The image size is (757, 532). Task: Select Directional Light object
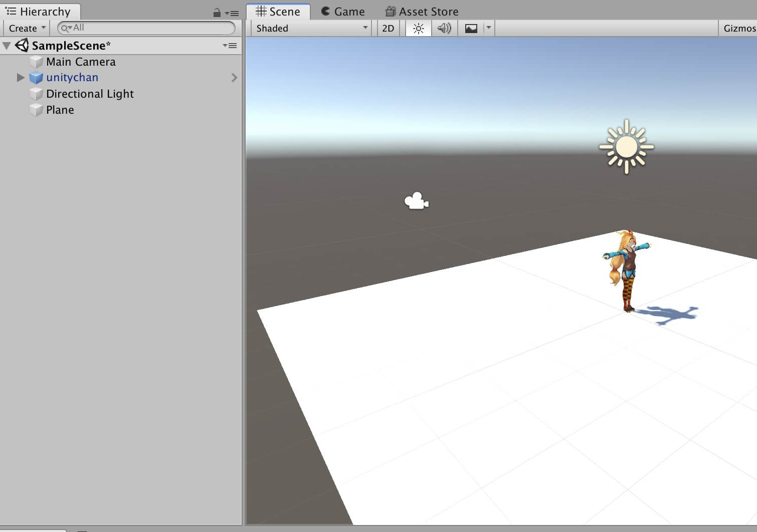[x=90, y=94]
